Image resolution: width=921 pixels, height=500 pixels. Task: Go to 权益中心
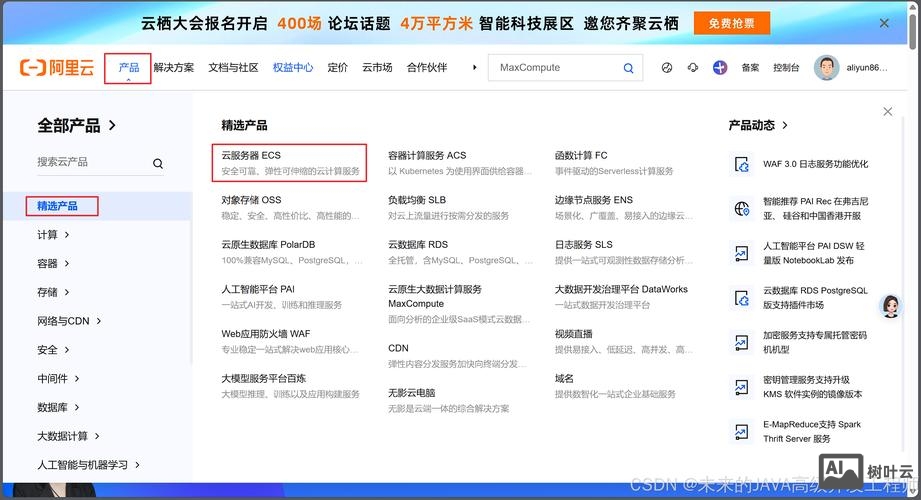[293, 68]
